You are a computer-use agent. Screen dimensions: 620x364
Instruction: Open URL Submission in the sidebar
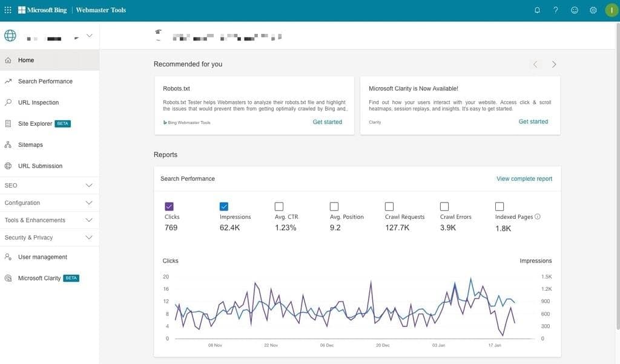point(50,166)
